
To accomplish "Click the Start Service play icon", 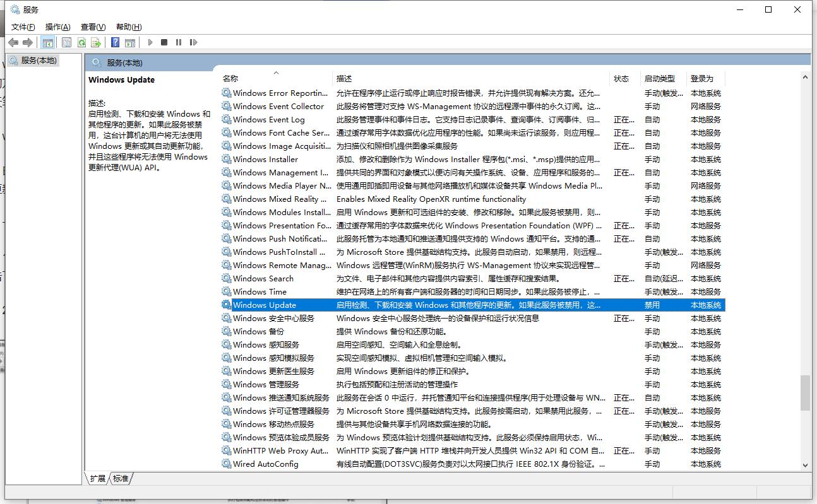I will [x=150, y=42].
